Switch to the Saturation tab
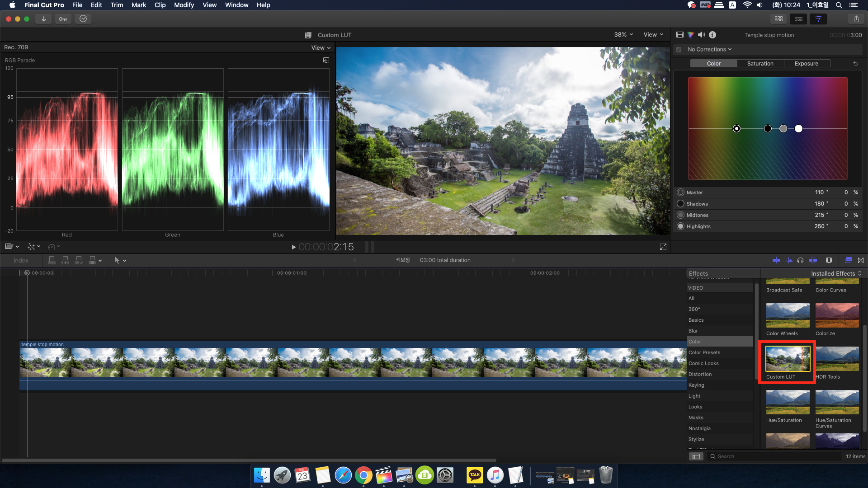The height and width of the screenshot is (488, 868). [760, 64]
